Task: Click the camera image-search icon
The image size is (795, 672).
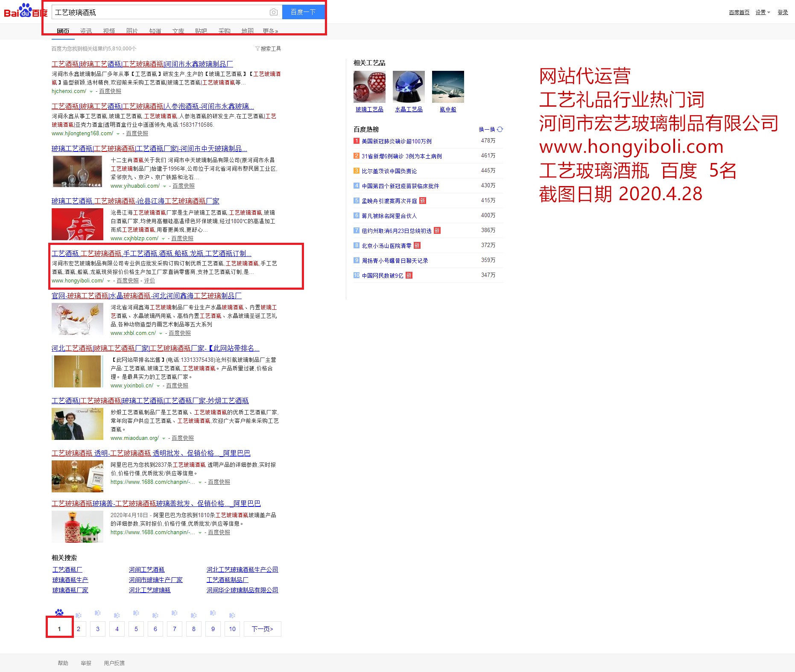Action: point(274,12)
